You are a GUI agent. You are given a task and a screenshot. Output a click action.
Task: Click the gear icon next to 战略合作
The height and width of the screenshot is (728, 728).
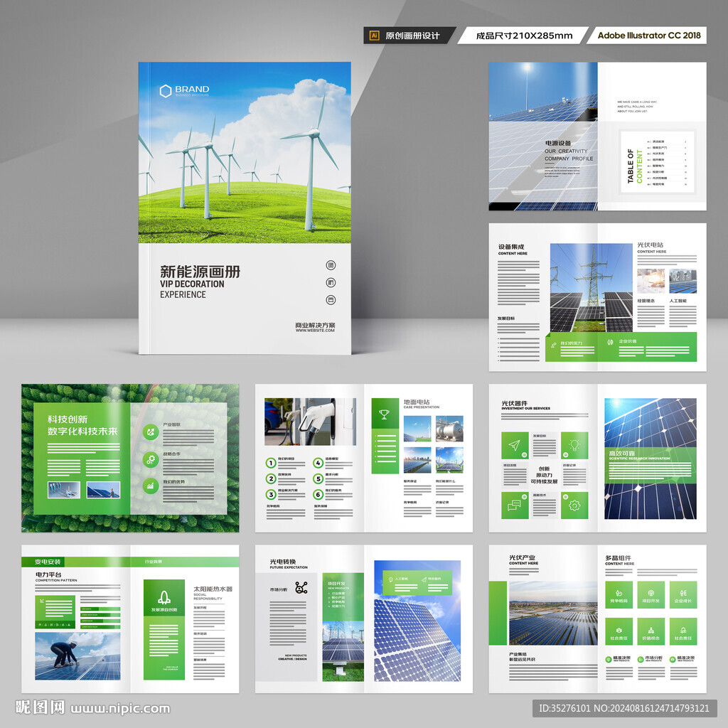pyautogui.click(x=151, y=460)
